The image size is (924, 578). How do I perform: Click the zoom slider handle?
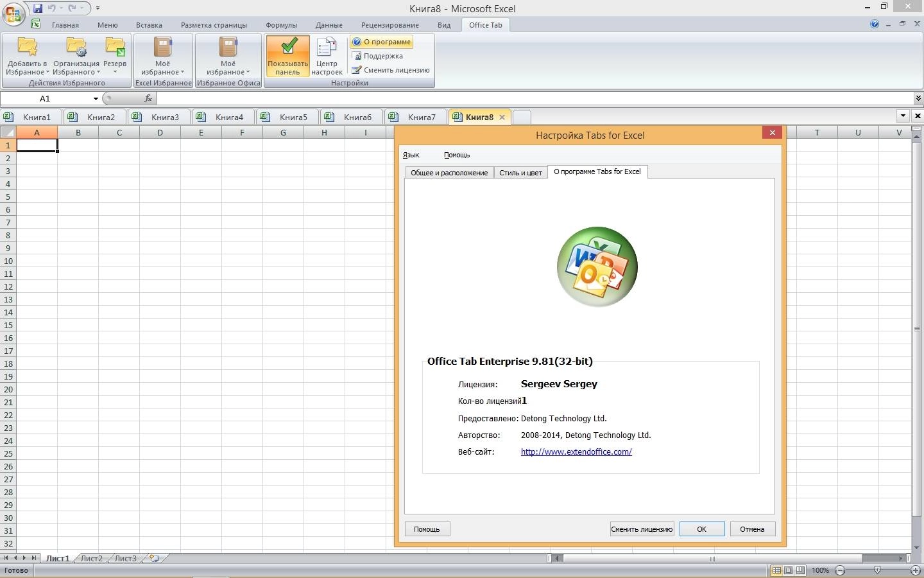[x=877, y=570]
